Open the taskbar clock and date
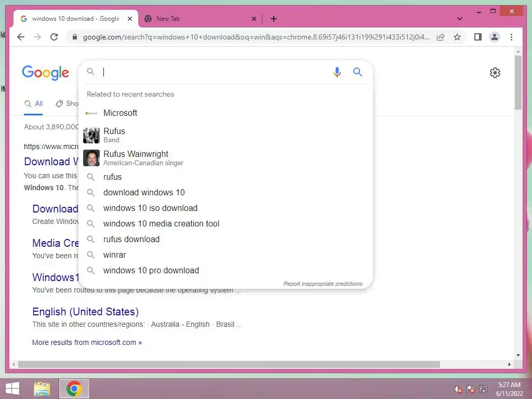The image size is (532, 399). 509,389
